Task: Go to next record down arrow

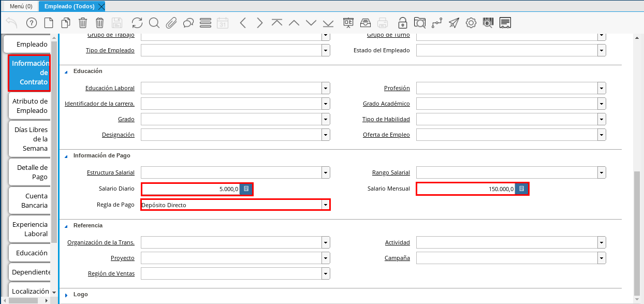Action: tap(311, 23)
